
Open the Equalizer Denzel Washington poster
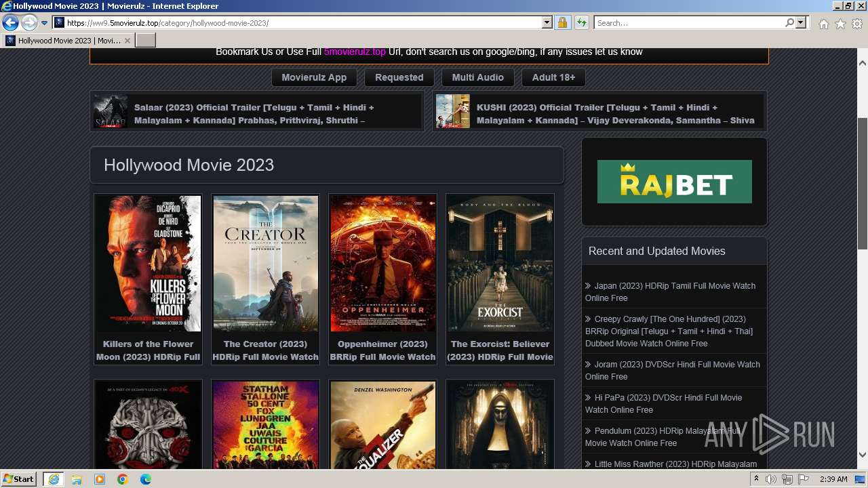pyautogui.click(x=383, y=425)
